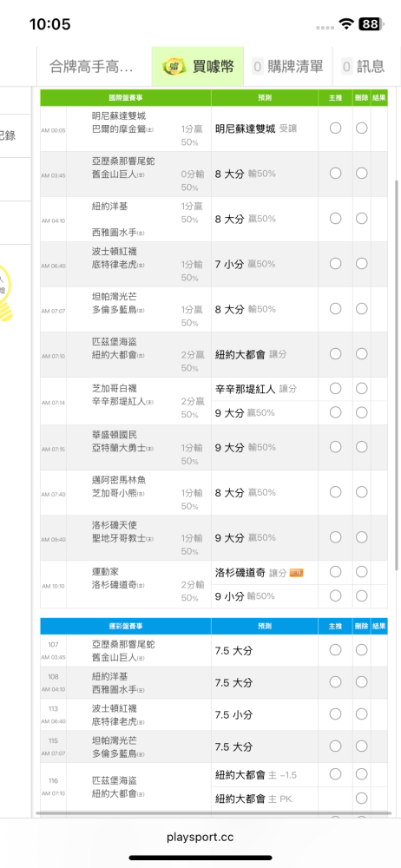Open the 合牌高手高… tab
This screenshot has height=868, width=401.
click(94, 67)
